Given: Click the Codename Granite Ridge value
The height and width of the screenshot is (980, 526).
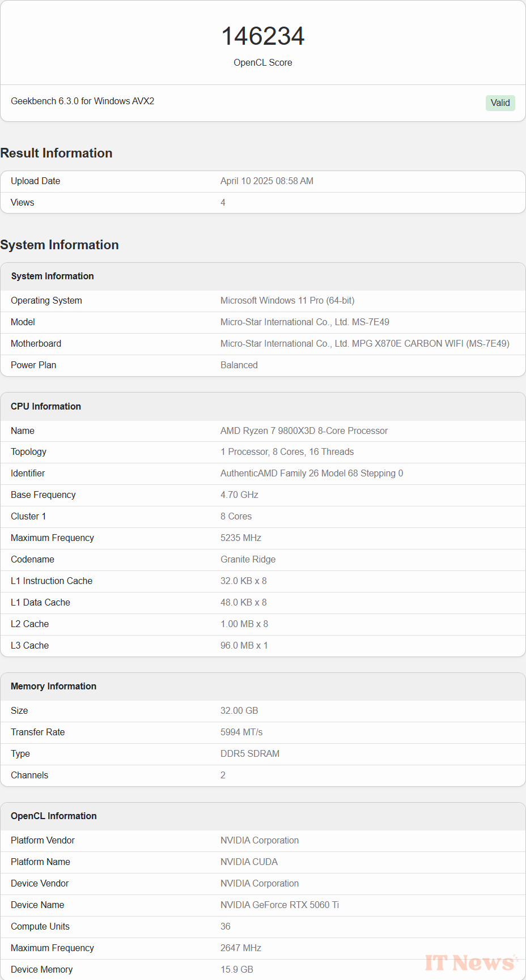Looking at the screenshot, I should pyautogui.click(x=248, y=560).
